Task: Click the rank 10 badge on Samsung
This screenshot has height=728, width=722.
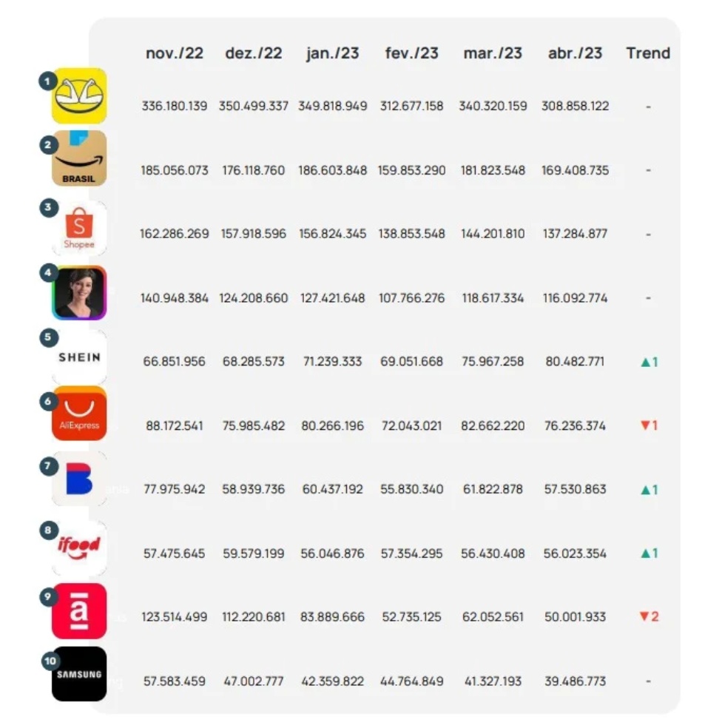Action: point(50,661)
